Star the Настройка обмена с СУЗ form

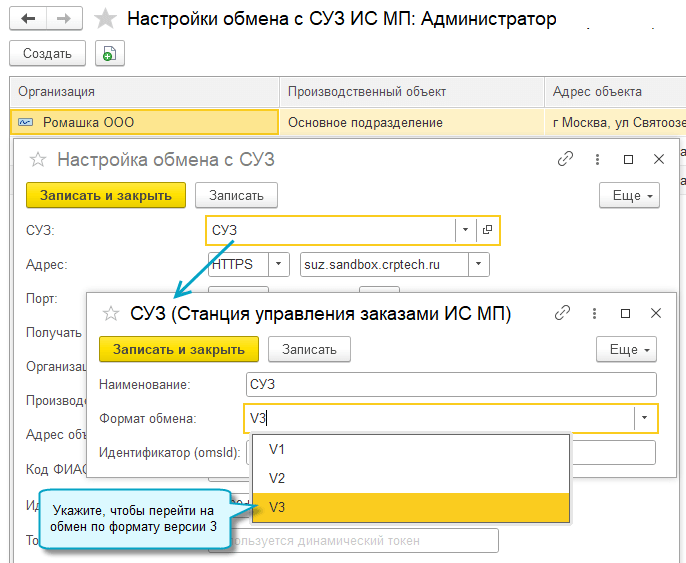[x=38, y=159]
